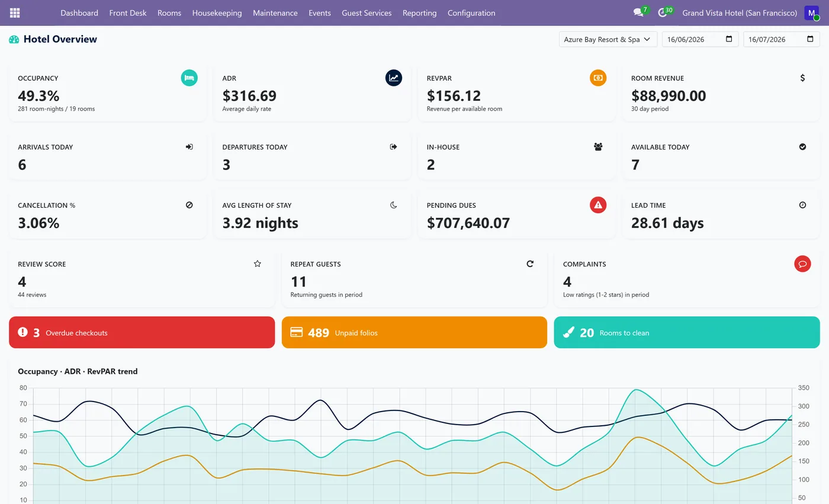Open the apps grid menu icon
829x504 pixels.
click(15, 12)
